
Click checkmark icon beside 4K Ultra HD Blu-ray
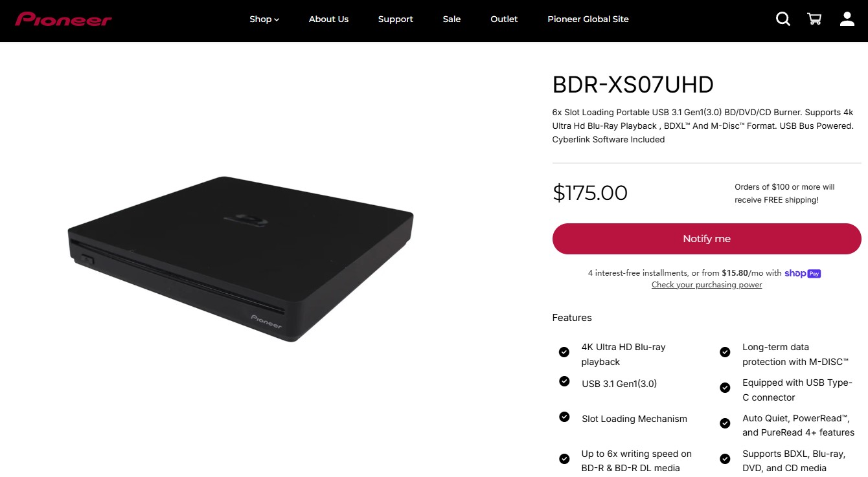pos(564,352)
